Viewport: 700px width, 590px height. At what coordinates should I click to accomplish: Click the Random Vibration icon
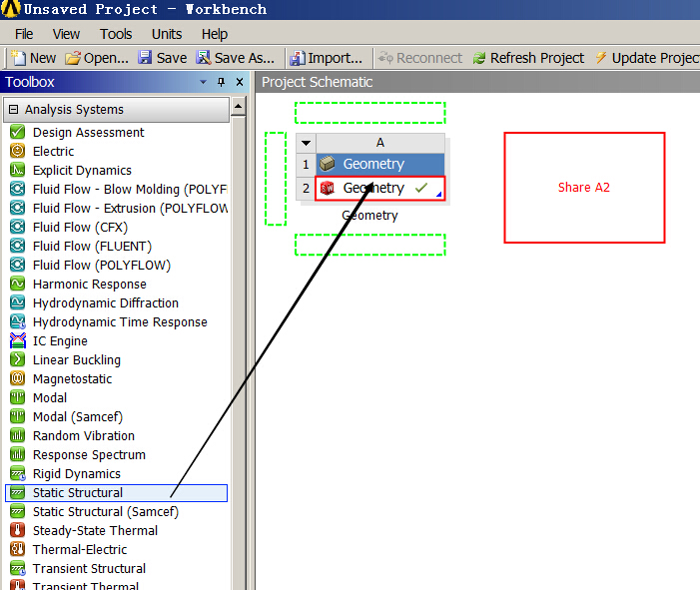[x=17, y=435]
